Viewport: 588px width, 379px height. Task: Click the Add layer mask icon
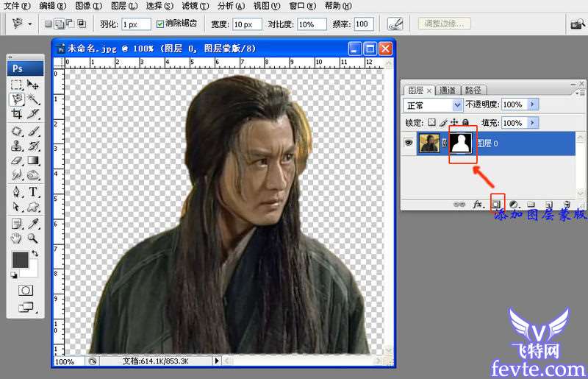click(x=497, y=203)
